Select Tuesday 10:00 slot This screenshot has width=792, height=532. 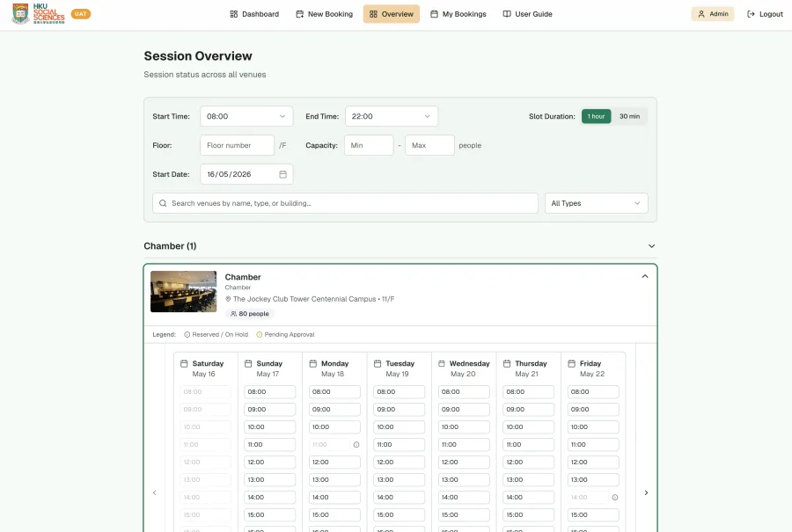click(399, 427)
